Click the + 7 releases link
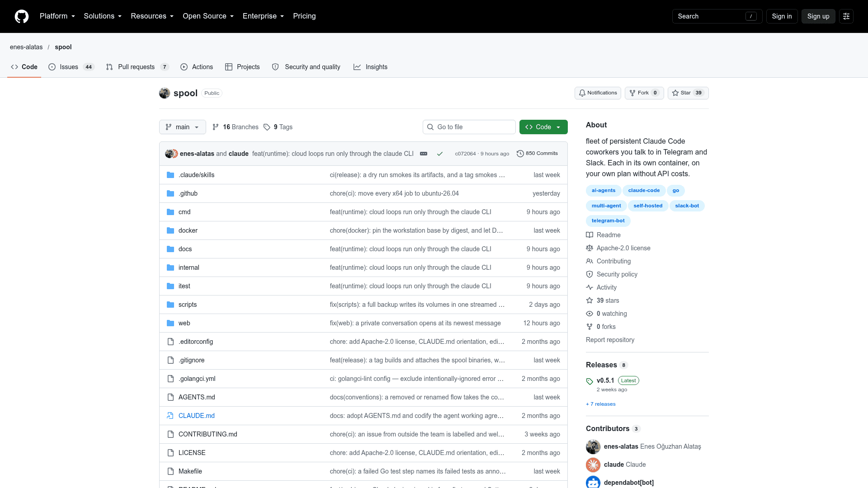Viewport: 868px width, 488px height. 600,404
